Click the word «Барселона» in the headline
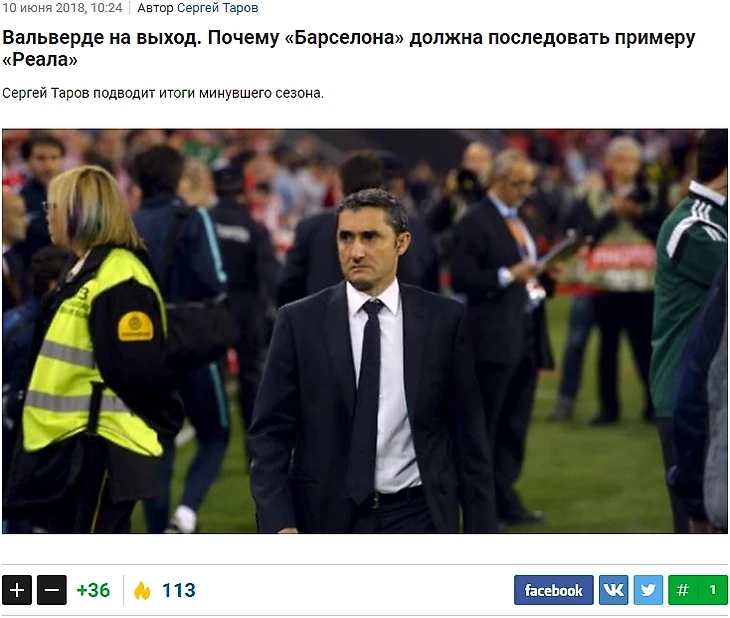 344,38
